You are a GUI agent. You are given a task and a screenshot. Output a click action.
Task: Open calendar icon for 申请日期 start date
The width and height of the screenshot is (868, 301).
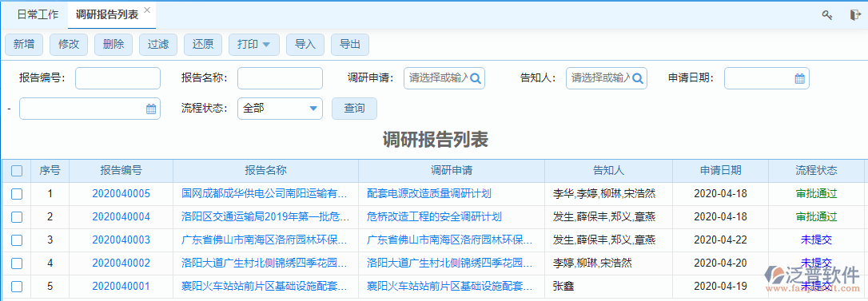coord(799,78)
